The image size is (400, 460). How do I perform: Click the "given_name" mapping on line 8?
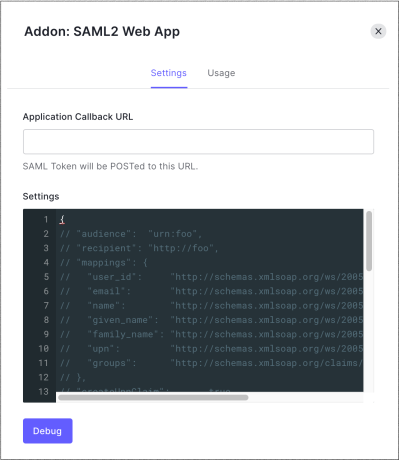pos(212,320)
